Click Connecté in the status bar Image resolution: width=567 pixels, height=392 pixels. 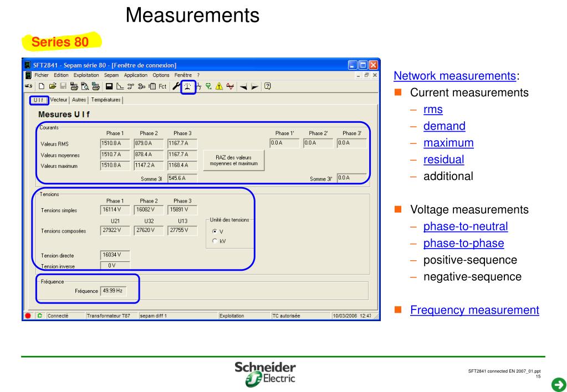[58, 316]
